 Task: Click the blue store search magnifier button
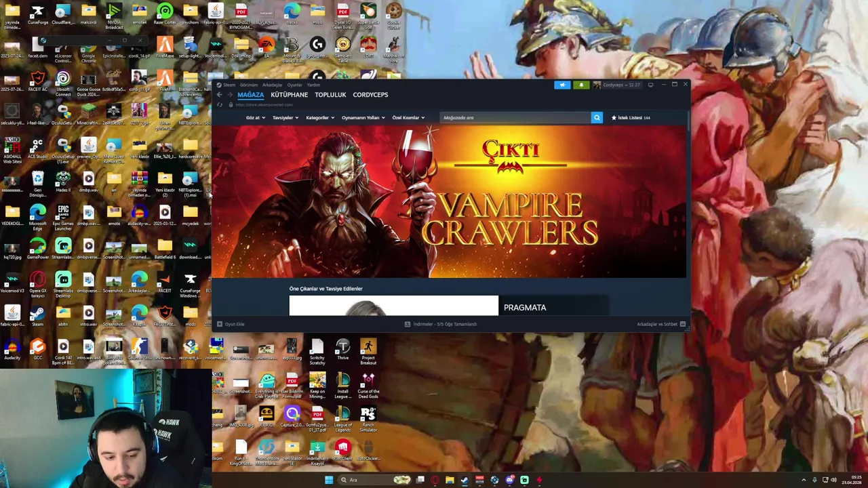(597, 118)
